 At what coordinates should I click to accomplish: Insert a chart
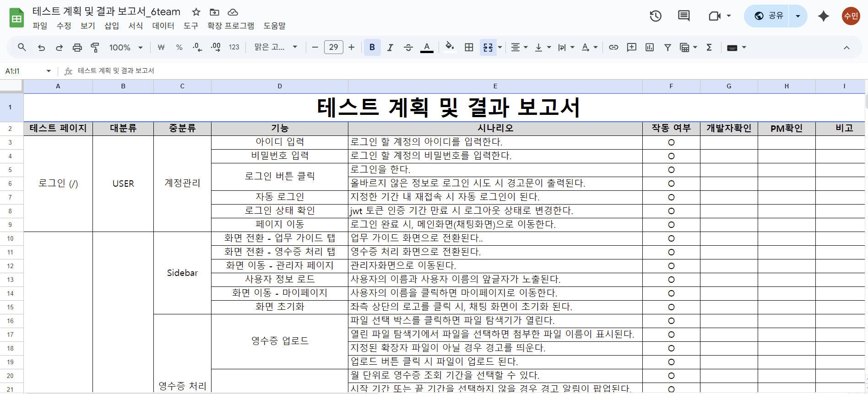(x=650, y=47)
